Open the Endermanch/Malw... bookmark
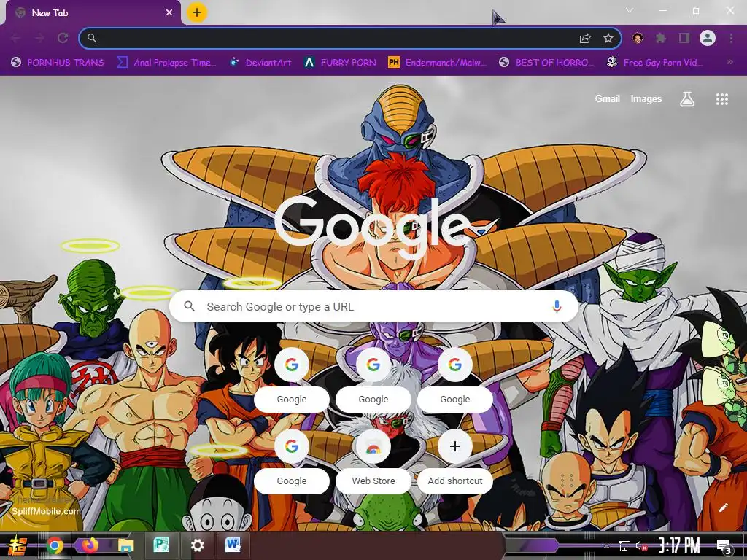This screenshot has height=560, width=747. [x=438, y=63]
